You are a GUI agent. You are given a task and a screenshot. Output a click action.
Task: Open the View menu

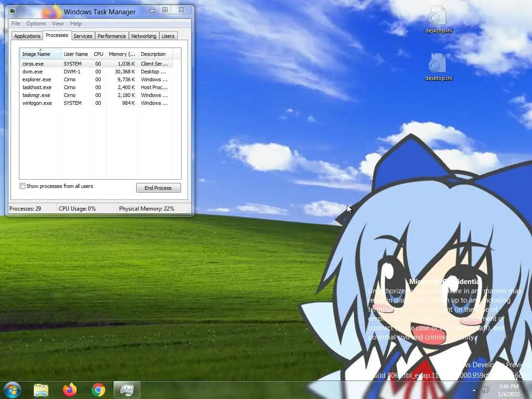pos(58,24)
